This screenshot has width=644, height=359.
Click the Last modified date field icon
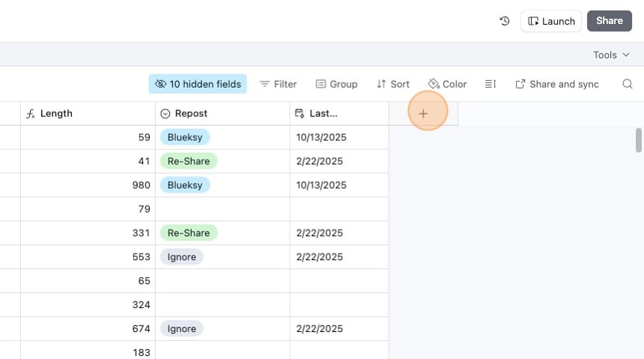point(300,114)
